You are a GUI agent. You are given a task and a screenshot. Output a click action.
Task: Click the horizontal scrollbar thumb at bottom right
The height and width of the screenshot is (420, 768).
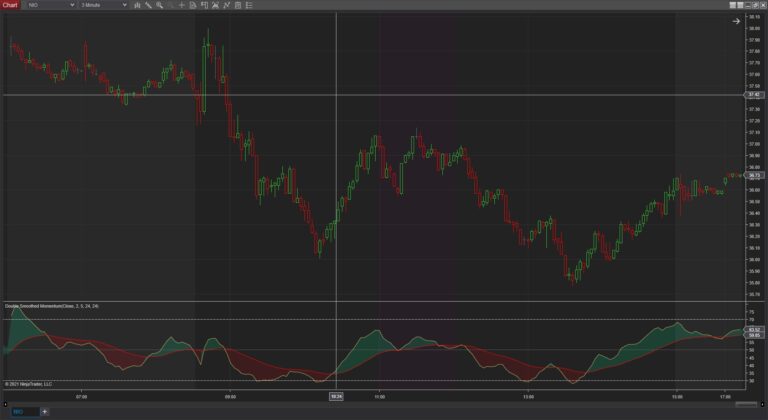pyautogui.click(x=746, y=404)
